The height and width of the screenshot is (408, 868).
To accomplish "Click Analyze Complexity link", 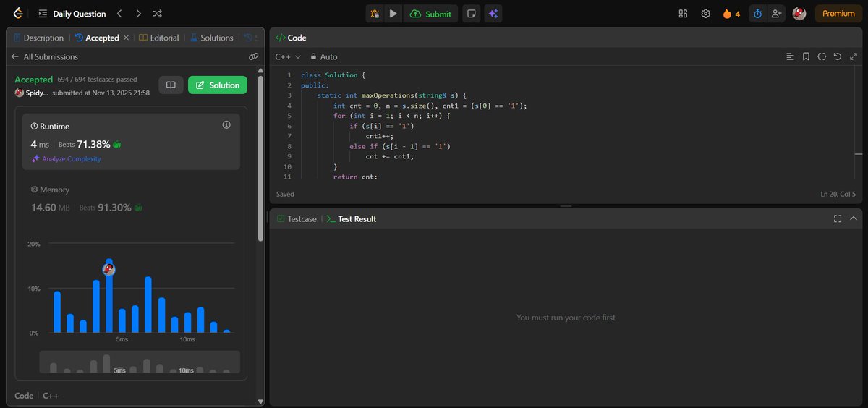I will (66, 159).
